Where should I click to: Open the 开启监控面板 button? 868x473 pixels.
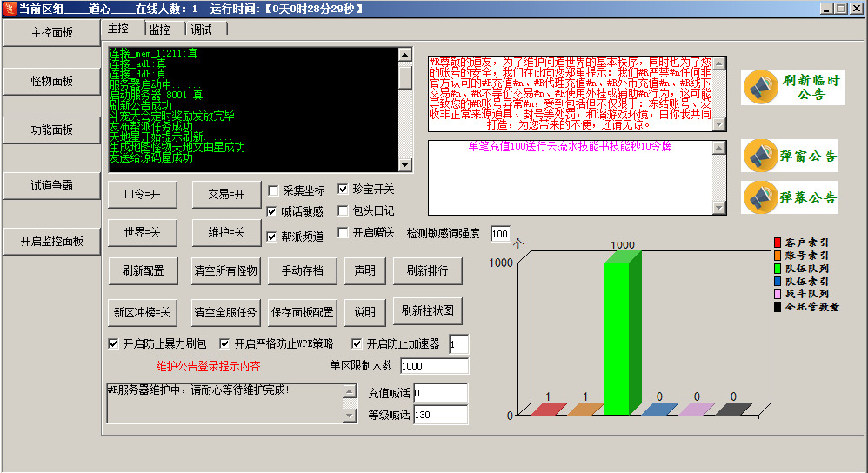click(x=52, y=241)
